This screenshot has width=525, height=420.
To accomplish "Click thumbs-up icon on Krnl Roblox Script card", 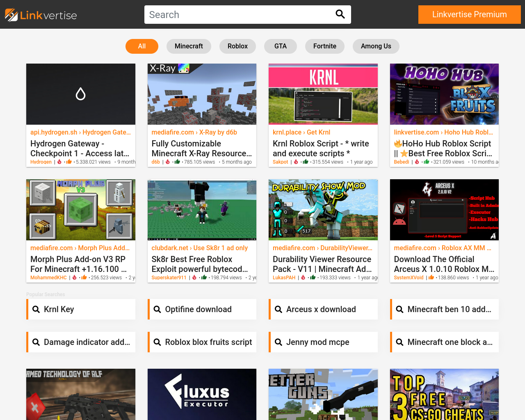I will (x=306, y=162).
